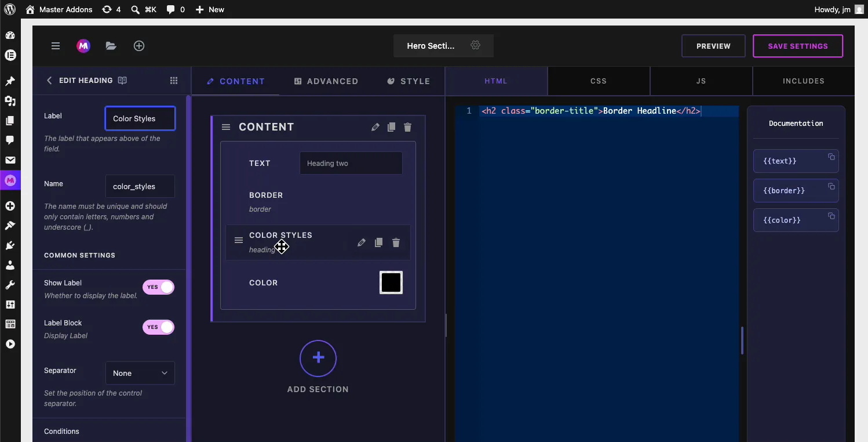Click the CONTENT section drag handle
This screenshot has width=868, height=442.
click(x=226, y=127)
